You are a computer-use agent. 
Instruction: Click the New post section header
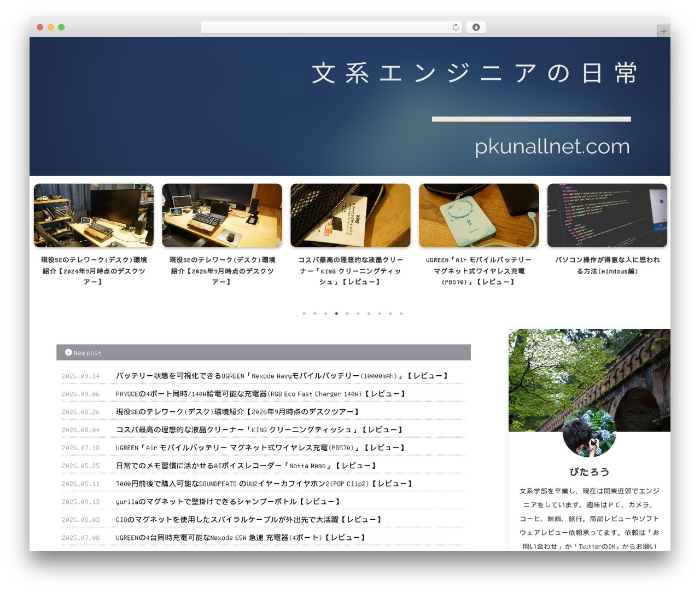click(264, 352)
